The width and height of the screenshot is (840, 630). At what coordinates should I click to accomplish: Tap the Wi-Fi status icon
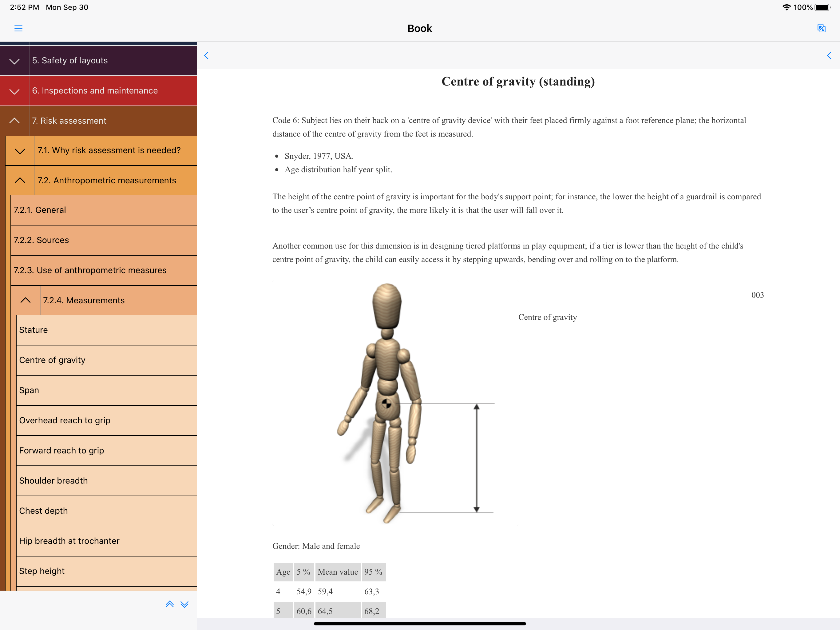[x=787, y=7]
